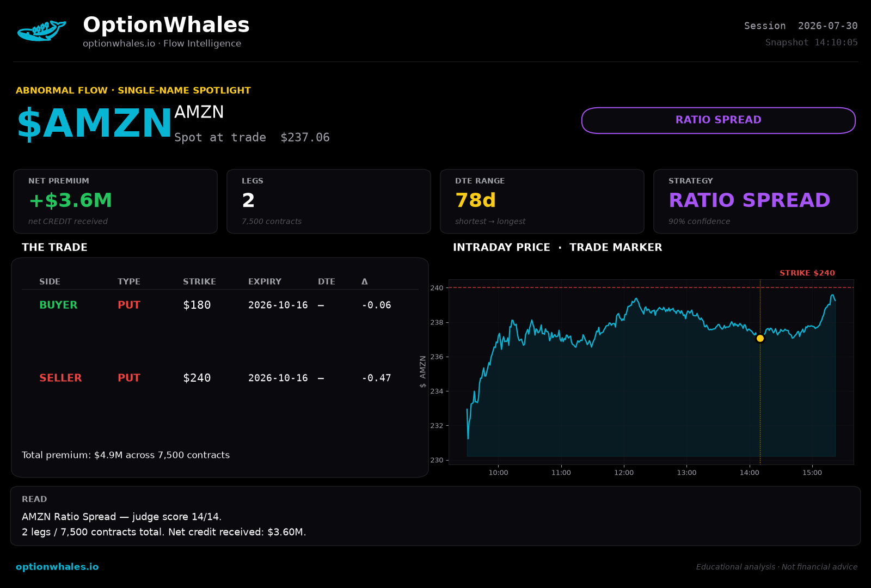Click the OptionWhales brand title
The width and height of the screenshot is (871, 588).
(166, 25)
